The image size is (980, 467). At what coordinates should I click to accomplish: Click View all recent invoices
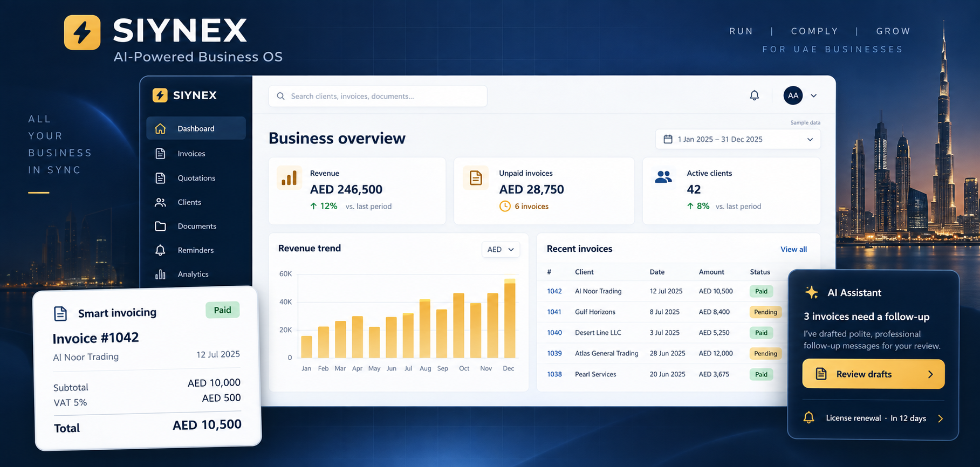tap(793, 249)
